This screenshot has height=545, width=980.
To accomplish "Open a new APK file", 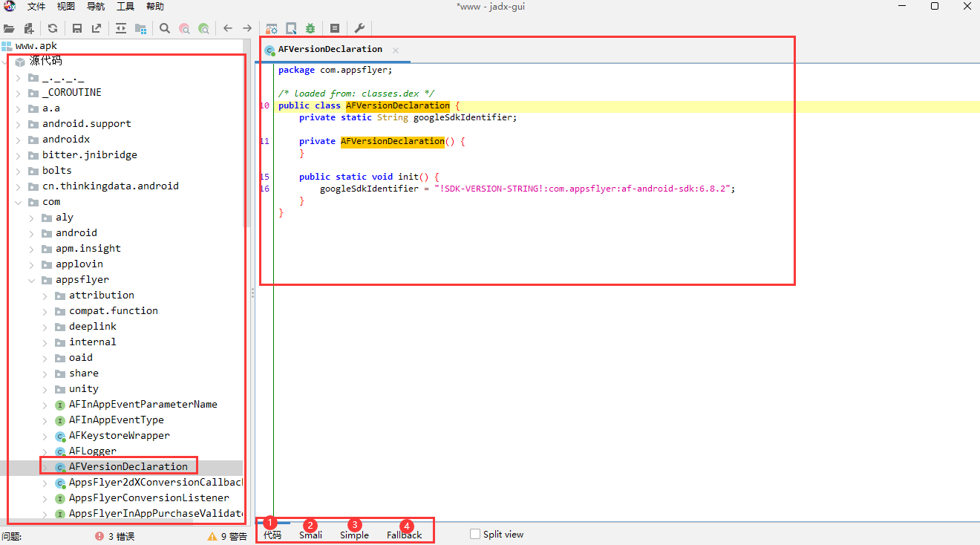I will coord(9,28).
